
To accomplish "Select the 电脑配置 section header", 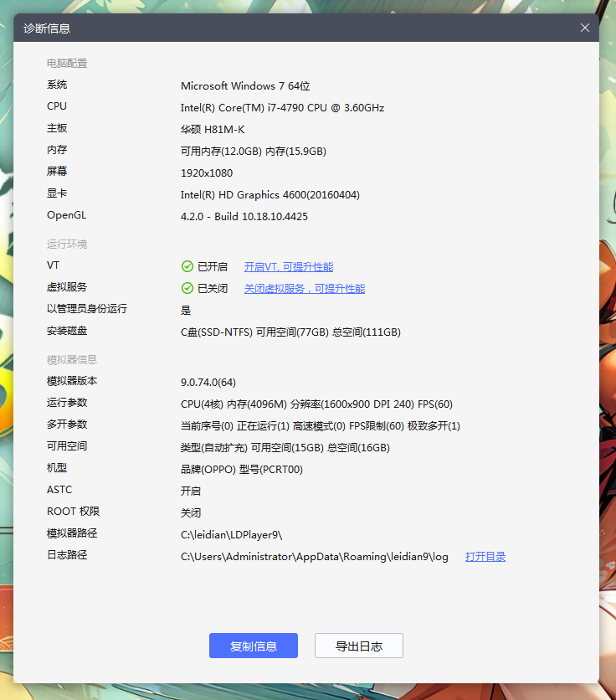I will point(67,64).
